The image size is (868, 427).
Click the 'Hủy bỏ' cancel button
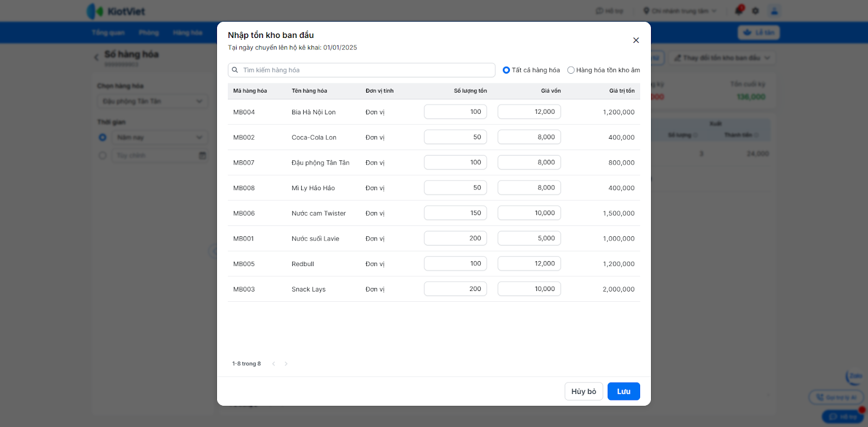click(583, 391)
